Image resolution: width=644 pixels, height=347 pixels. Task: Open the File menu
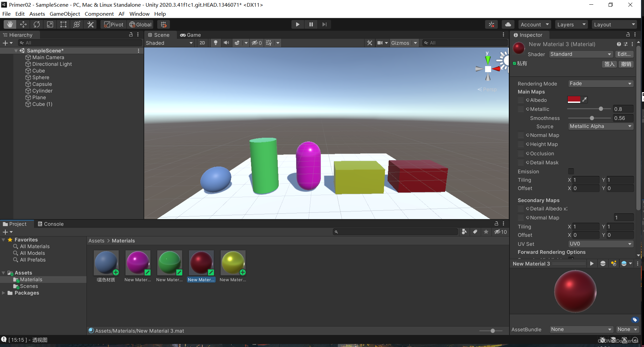(6, 14)
